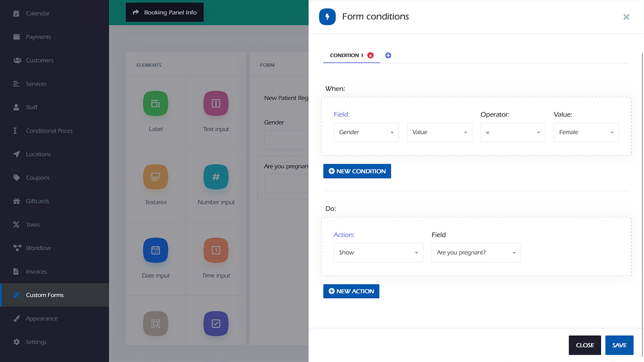Open the Female value dropdown

(x=586, y=132)
